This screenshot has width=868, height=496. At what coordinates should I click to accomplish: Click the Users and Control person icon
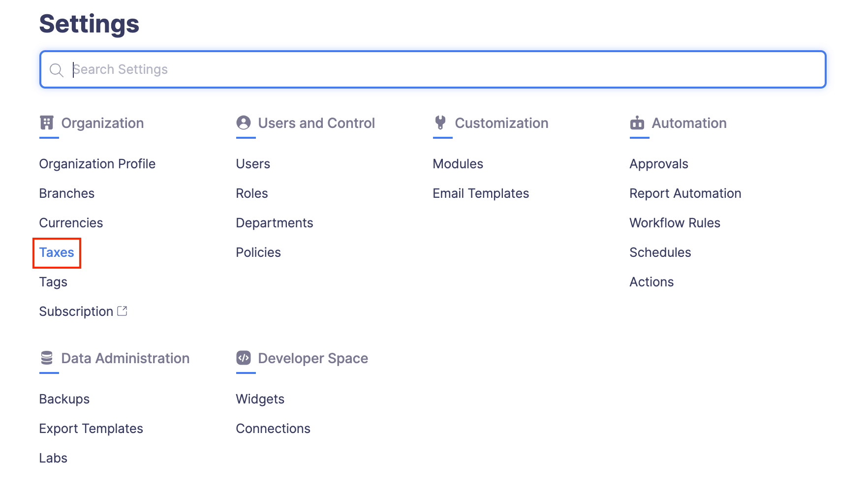[244, 123]
